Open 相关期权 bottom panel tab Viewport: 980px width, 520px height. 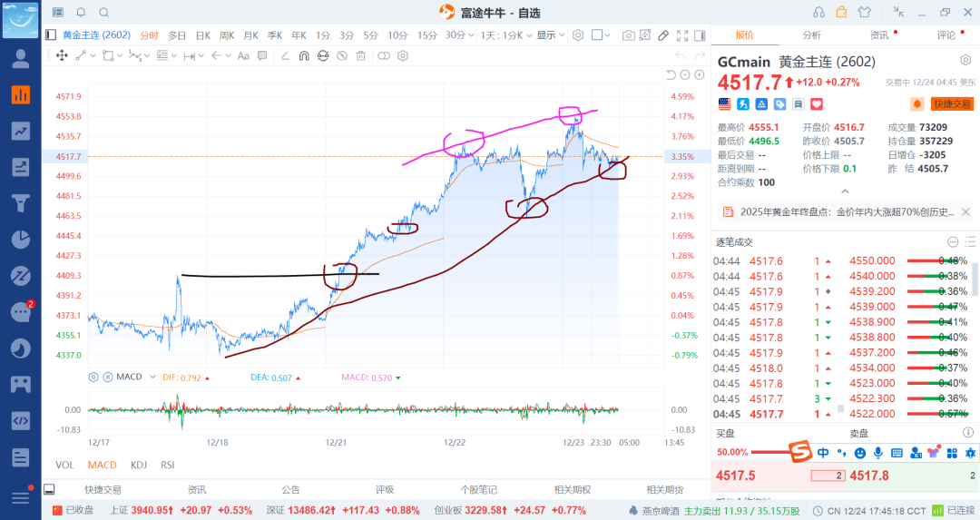tap(573, 490)
